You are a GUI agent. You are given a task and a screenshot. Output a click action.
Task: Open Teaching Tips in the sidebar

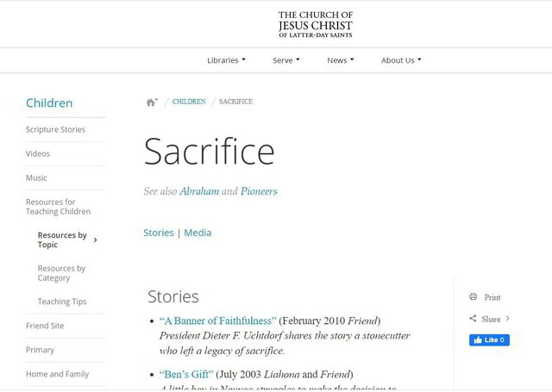(x=62, y=302)
